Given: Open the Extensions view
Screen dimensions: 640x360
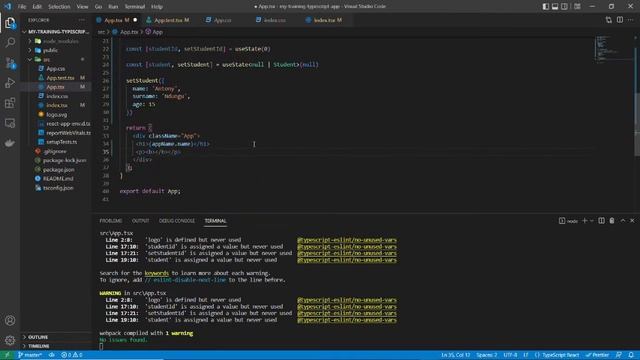Looking at the screenshot, I should (x=10, y=103).
